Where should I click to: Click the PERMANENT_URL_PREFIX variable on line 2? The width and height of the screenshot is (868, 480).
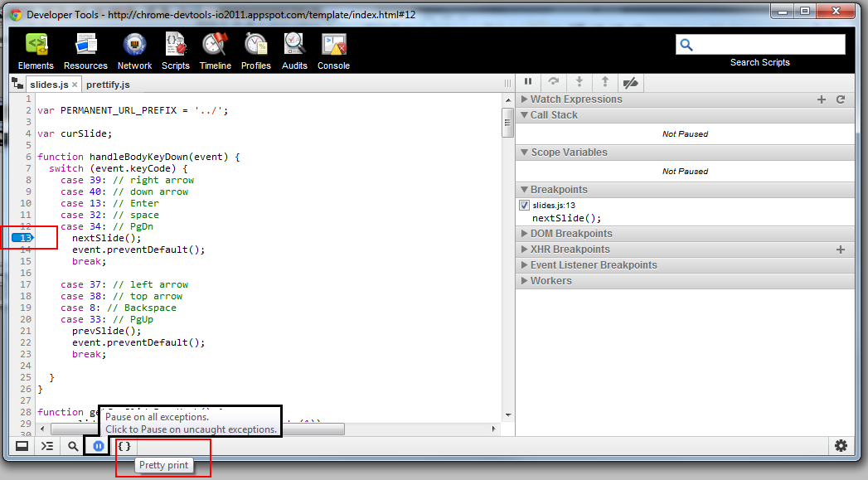[x=119, y=110]
